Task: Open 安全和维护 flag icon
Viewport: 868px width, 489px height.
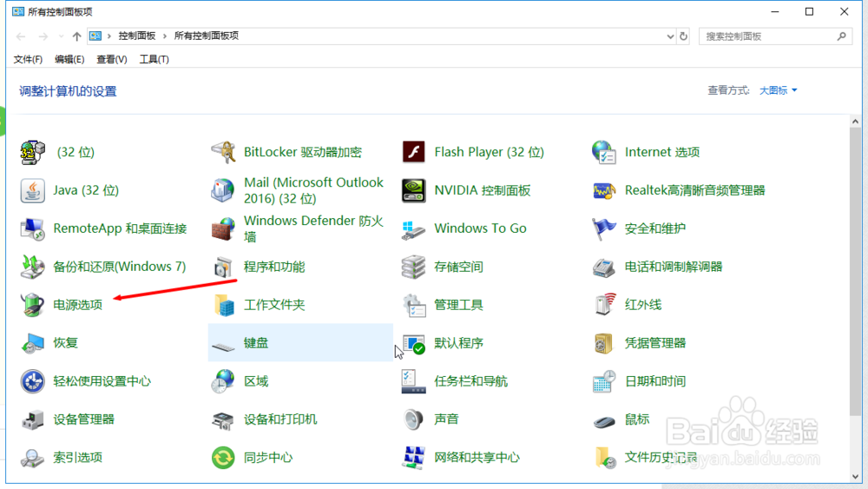Action: (x=604, y=228)
